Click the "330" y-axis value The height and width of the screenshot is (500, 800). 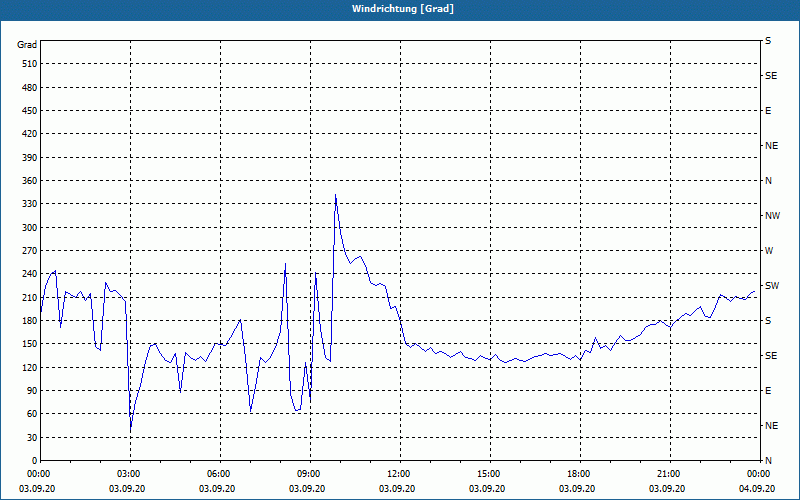pyautogui.click(x=30, y=204)
